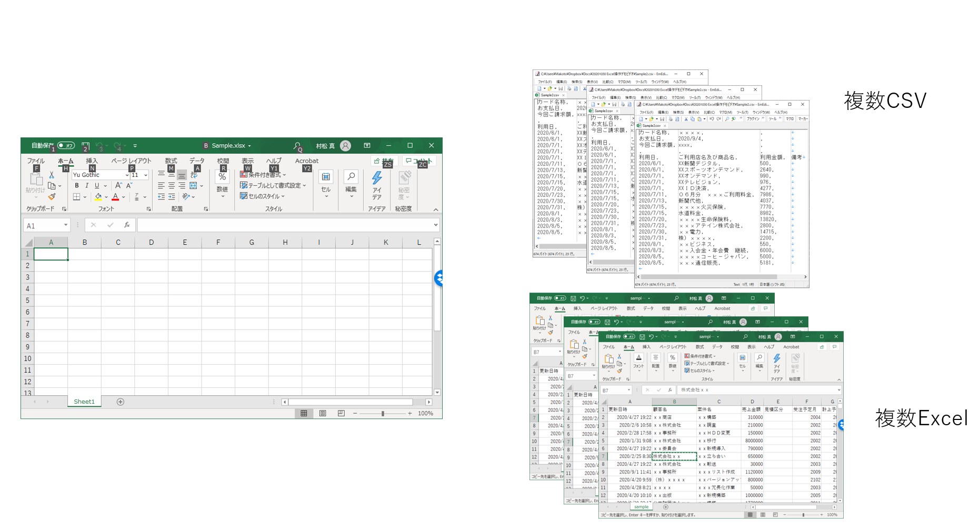Screen dimensions: 980x531
Task: Switch to Page Break Preview in status bar
Action: (x=341, y=414)
